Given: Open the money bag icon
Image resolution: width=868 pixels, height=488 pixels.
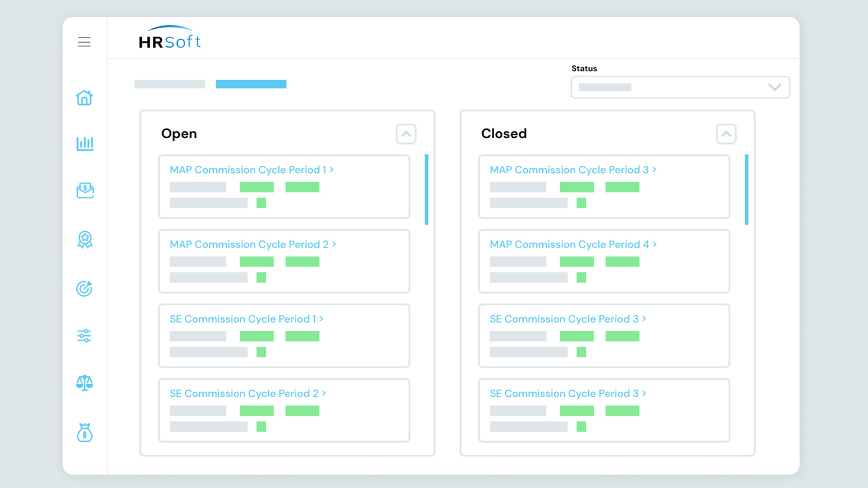Looking at the screenshot, I should click(x=84, y=432).
